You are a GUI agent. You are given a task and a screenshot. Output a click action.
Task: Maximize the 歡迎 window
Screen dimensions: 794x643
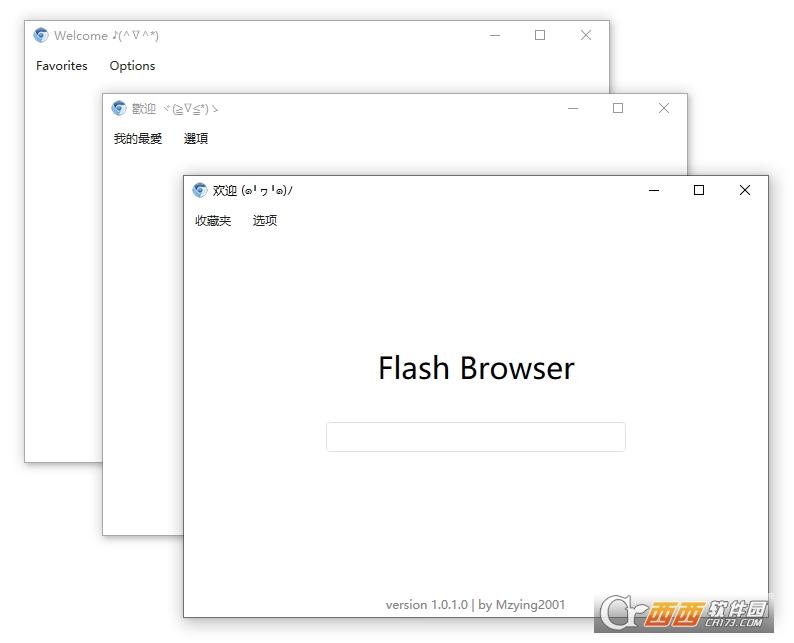tap(618, 109)
